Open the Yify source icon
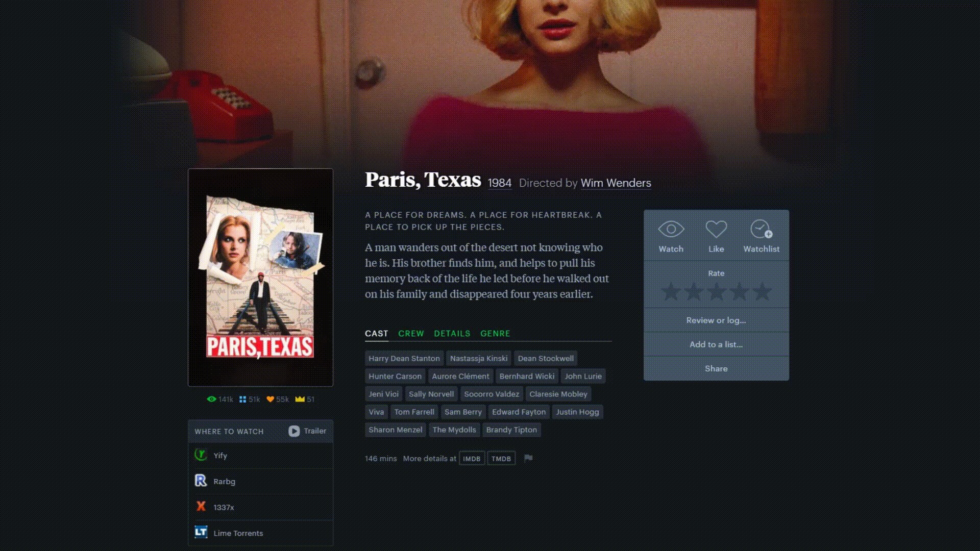The width and height of the screenshot is (980, 551). coord(201,455)
